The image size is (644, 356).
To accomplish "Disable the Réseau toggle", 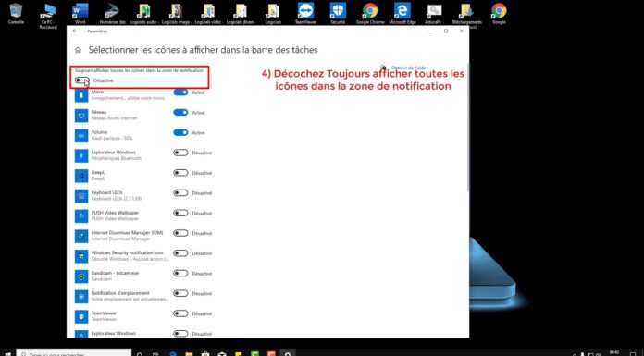I will [x=180, y=113].
